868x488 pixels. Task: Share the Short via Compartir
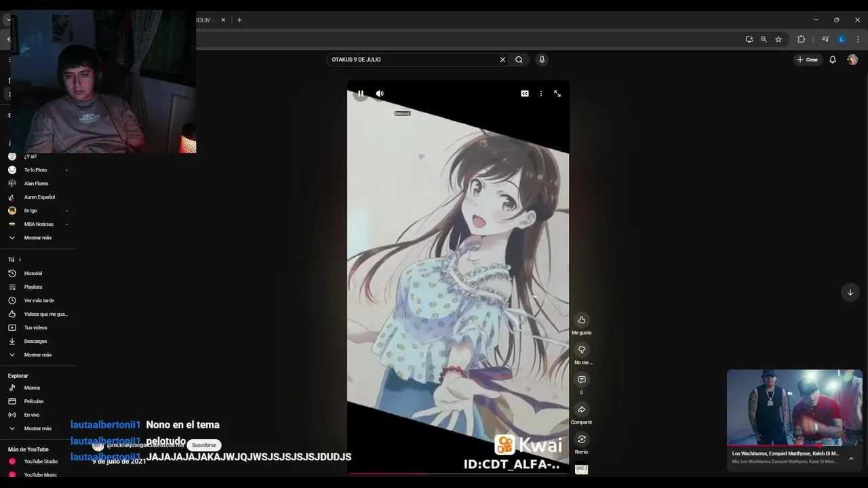coord(581,409)
